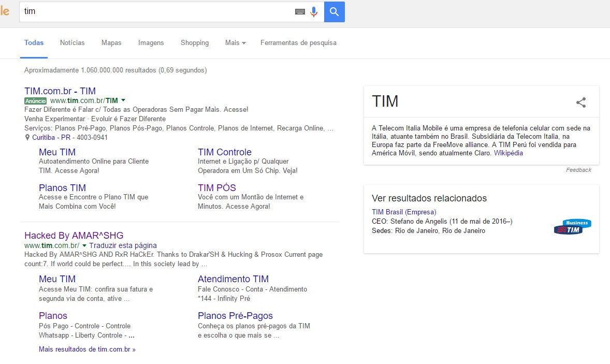Click Mais resultados de tim.com.br
The width and height of the screenshot is (610, 364).
pos(87,349)
